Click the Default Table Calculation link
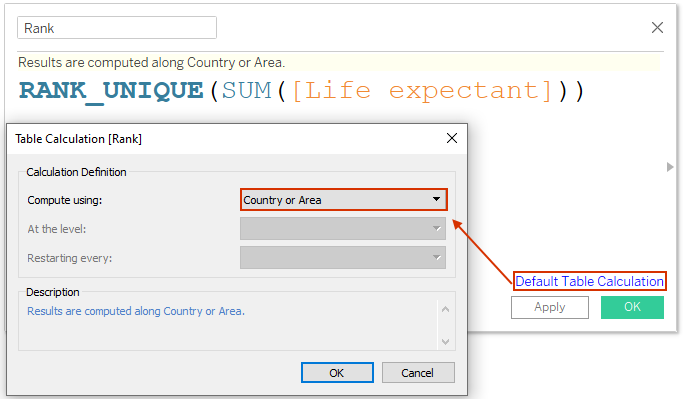 coord(589,281)
